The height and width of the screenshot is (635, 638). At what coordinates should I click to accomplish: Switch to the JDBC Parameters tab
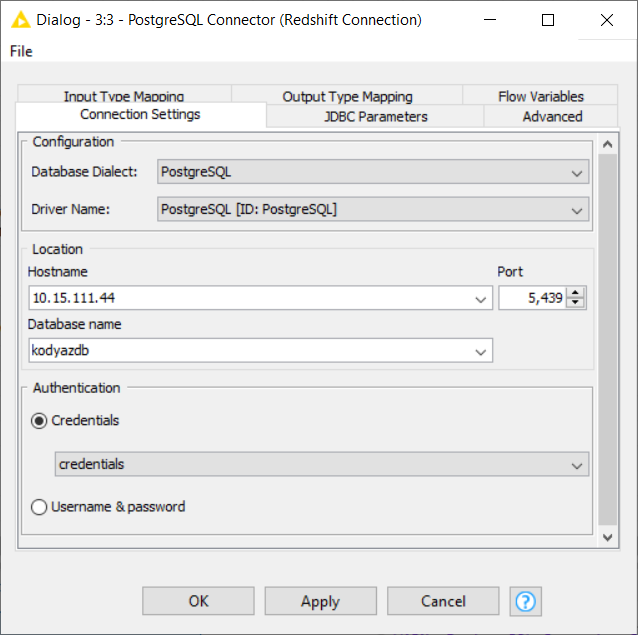(375, 116)
